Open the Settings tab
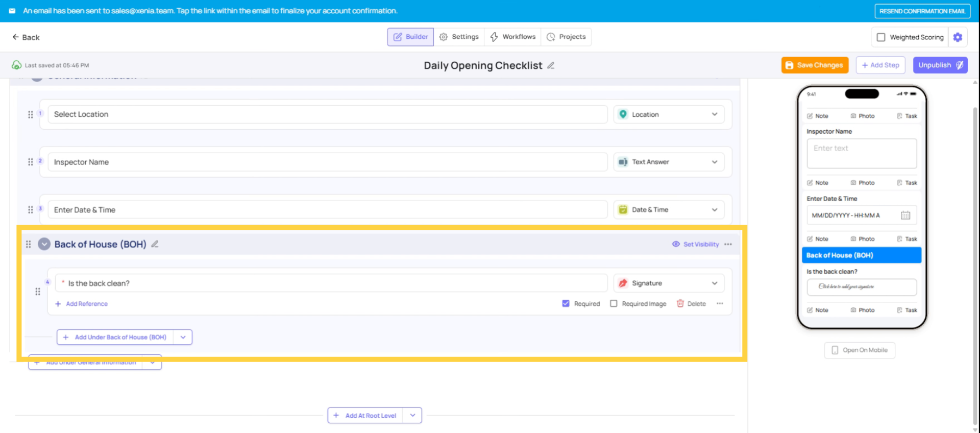Screen dimensions: 980x433 pos(459,37)
